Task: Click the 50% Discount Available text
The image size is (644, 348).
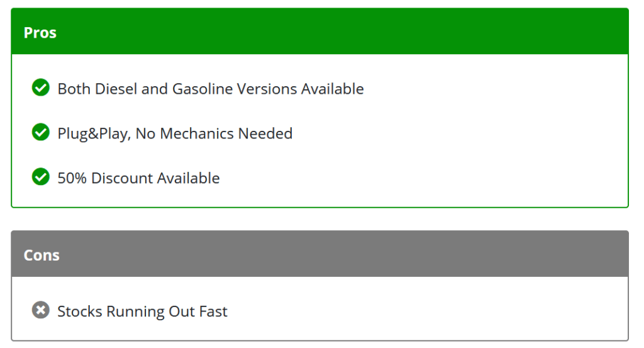Action: pos(138,178)
